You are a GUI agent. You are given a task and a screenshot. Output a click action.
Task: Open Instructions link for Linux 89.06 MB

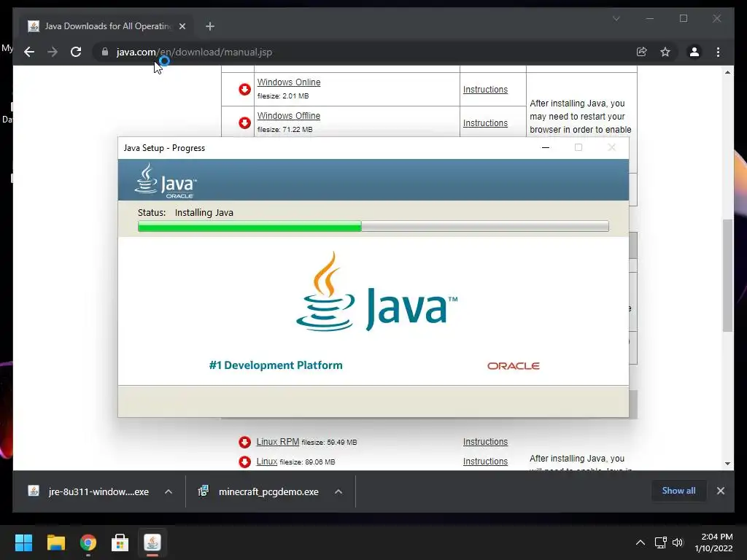click(485, 462)
